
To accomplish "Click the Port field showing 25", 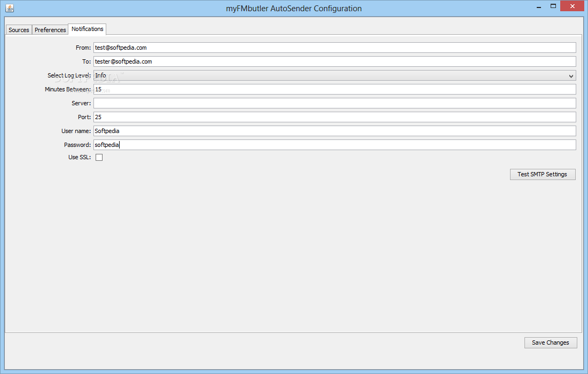I will [x=334, y=117].
